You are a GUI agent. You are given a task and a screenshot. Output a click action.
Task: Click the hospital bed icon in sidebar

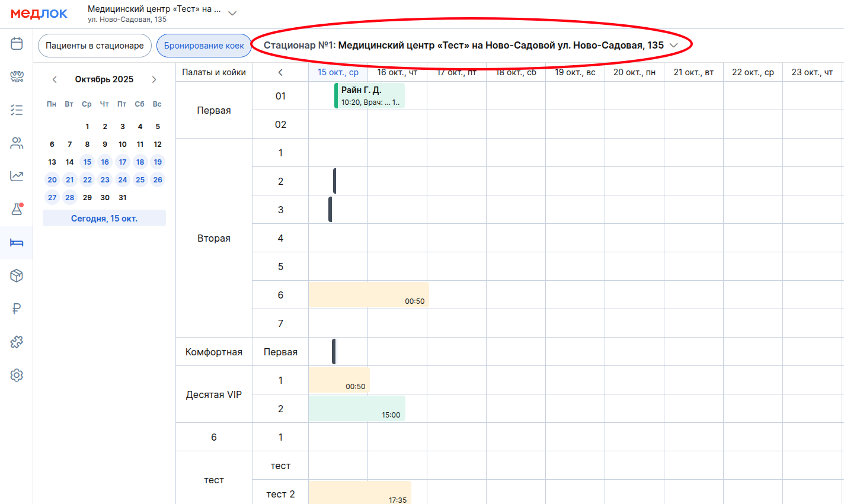17,242
